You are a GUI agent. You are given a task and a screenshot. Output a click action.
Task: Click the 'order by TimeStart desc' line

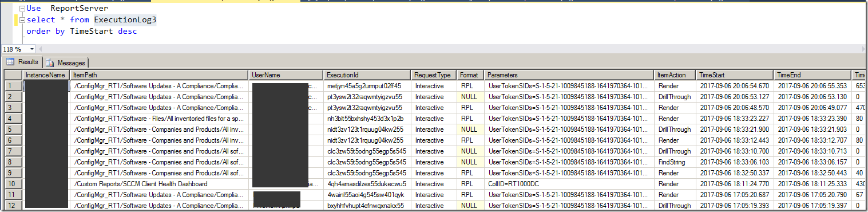[x=82, y=32]
